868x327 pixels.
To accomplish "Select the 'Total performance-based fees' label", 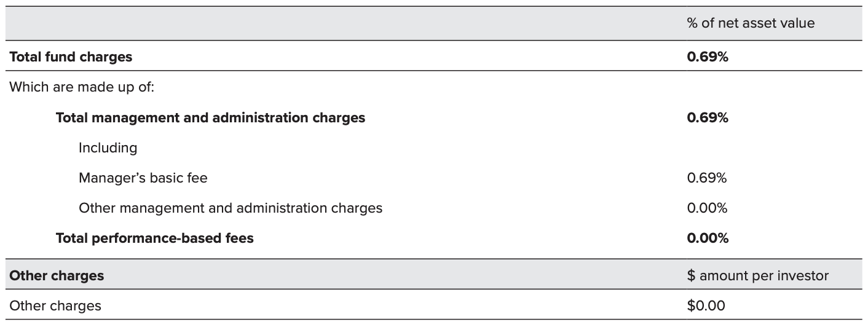I will (154, 238).
